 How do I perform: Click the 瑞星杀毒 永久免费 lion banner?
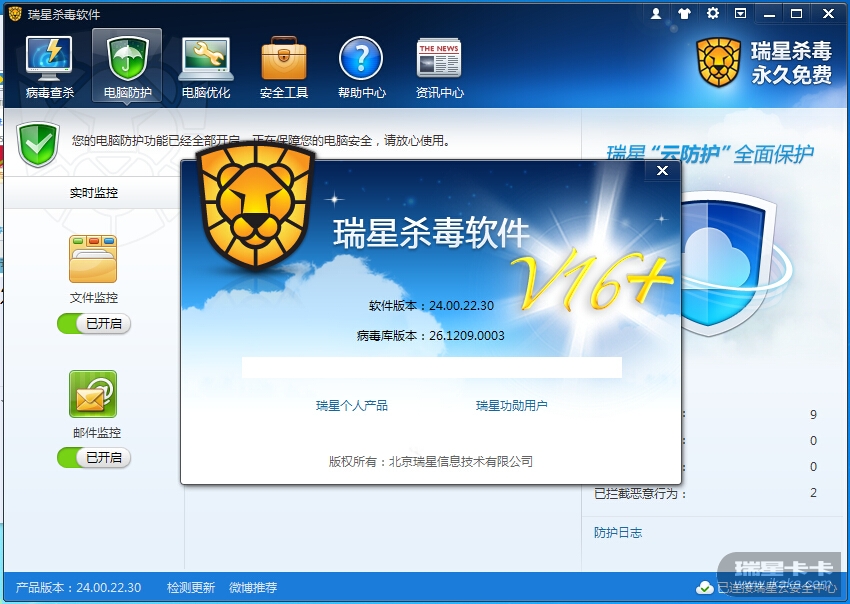tap(764, 62)
